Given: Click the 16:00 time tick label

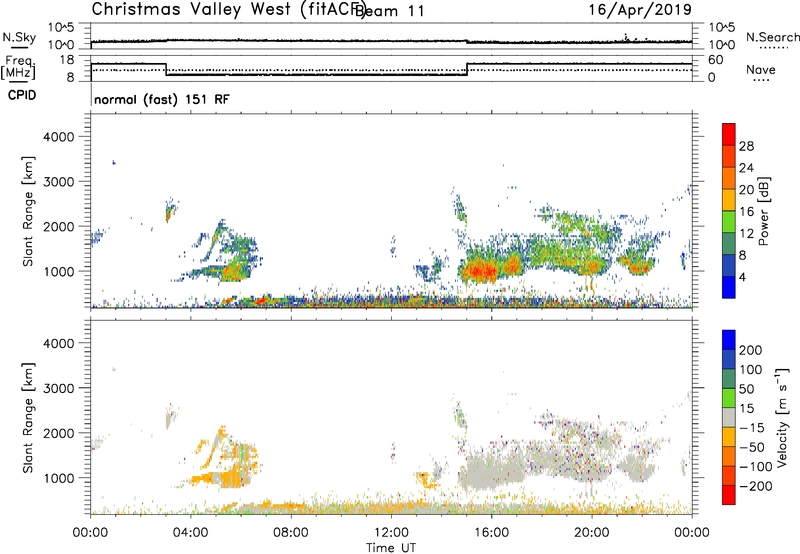Looking at the screenshot, I should [x=491, y=533].
